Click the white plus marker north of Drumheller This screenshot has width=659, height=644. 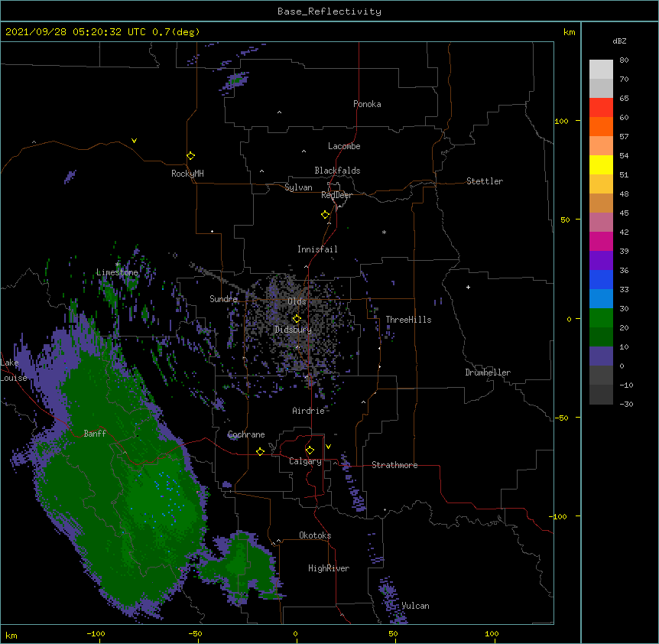[x=468, y=287]
